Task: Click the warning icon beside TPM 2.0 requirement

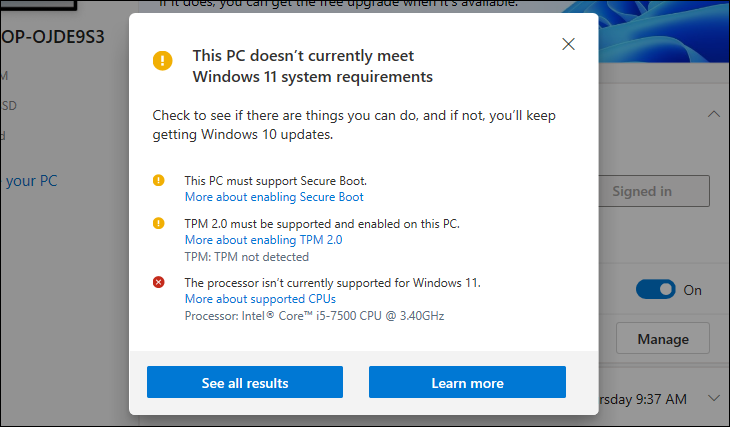Action: (x=158, y=223)
